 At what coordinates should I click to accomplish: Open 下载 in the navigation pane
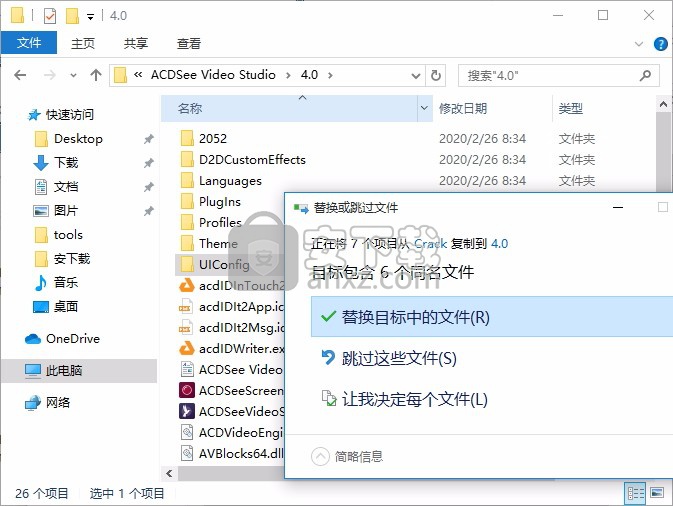(66, 163)
